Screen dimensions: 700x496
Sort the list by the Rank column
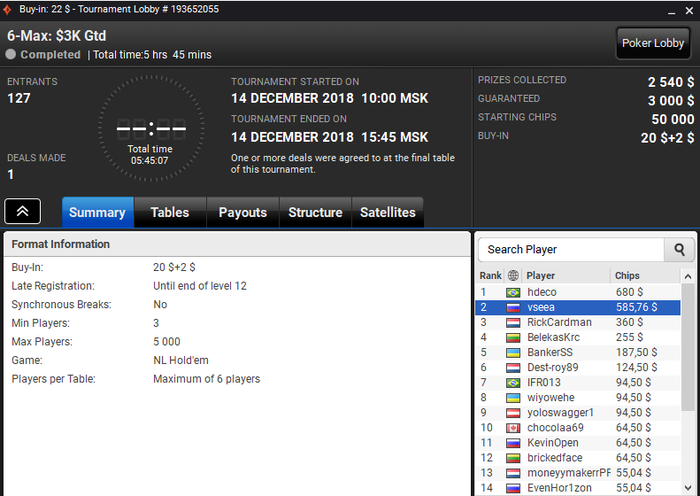(x=490, y=275)
